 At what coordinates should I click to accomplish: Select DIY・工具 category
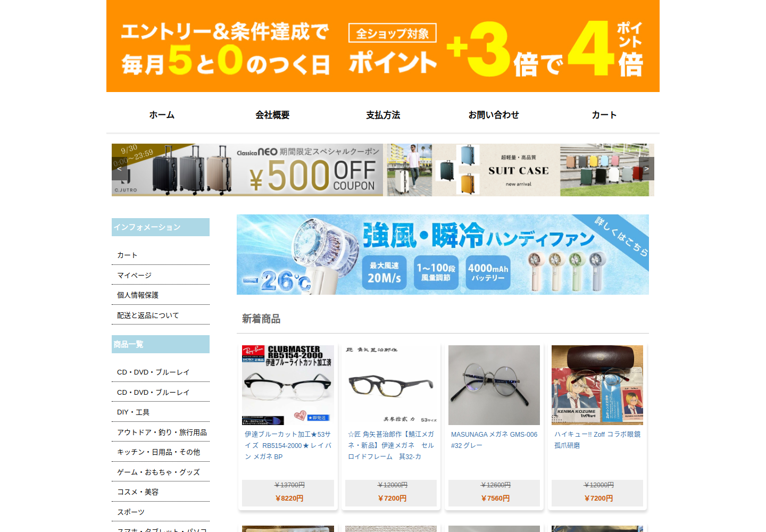133,412
